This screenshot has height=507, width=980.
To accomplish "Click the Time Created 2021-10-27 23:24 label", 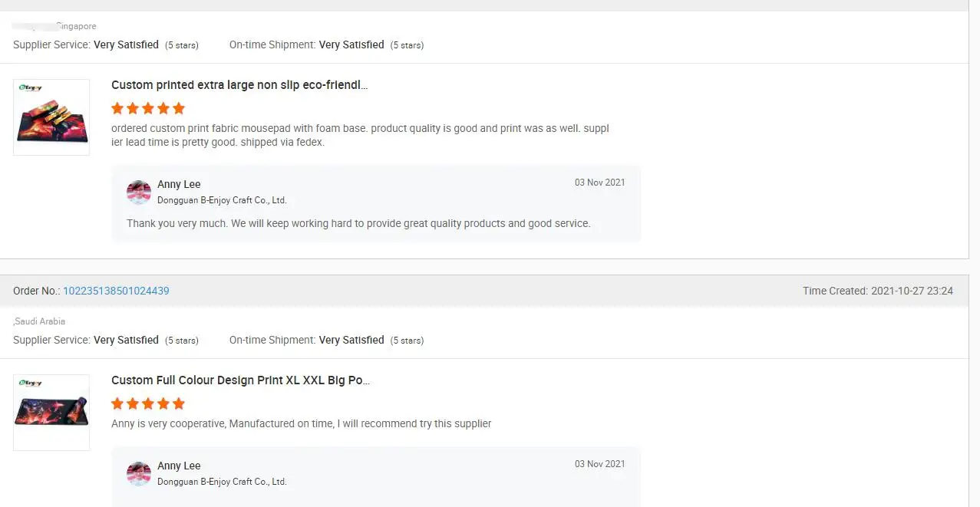I will 877,291.
